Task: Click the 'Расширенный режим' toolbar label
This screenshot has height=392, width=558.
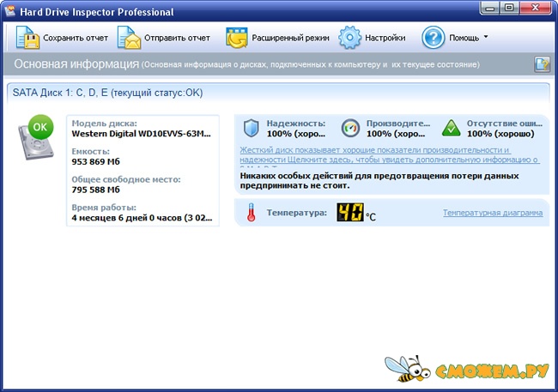Action: coord(290,38)
